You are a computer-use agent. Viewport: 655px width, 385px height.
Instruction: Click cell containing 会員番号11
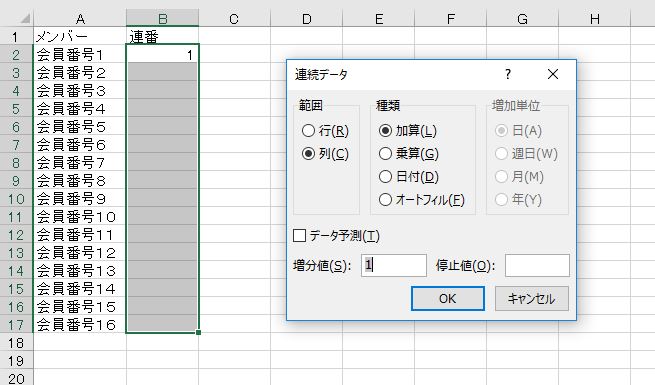[80, 234]
